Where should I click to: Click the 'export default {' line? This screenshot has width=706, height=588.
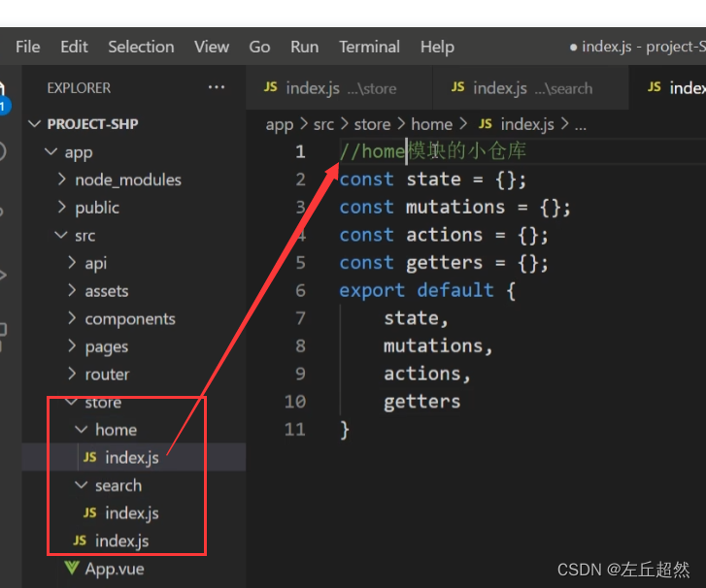(427, 291)
